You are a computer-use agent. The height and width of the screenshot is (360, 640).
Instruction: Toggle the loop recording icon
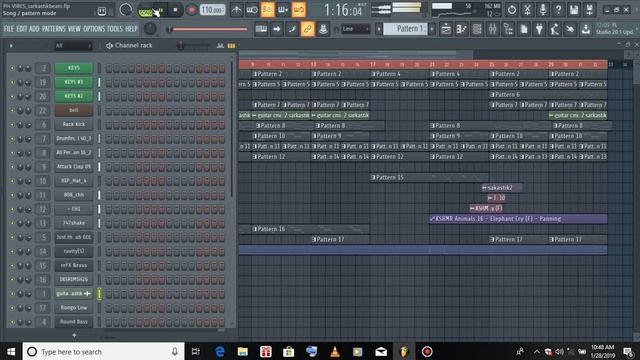[298, 10]
